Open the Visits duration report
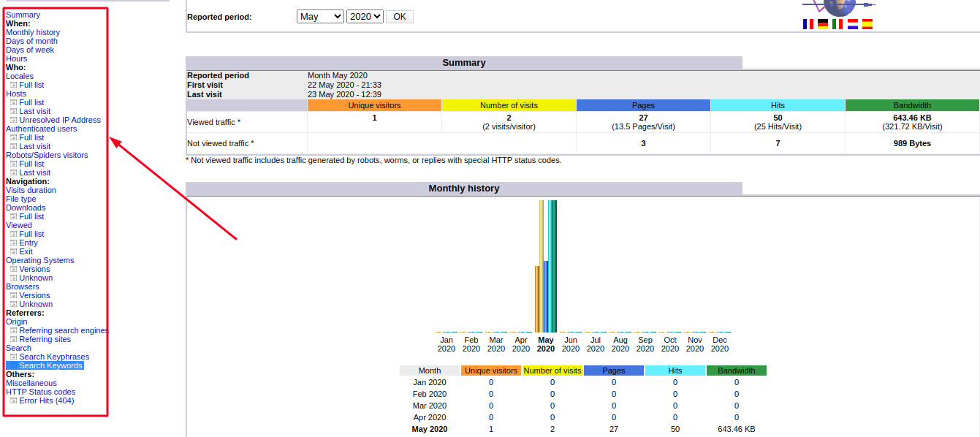The height and width of the screenshot is (437, 980). 31,190
